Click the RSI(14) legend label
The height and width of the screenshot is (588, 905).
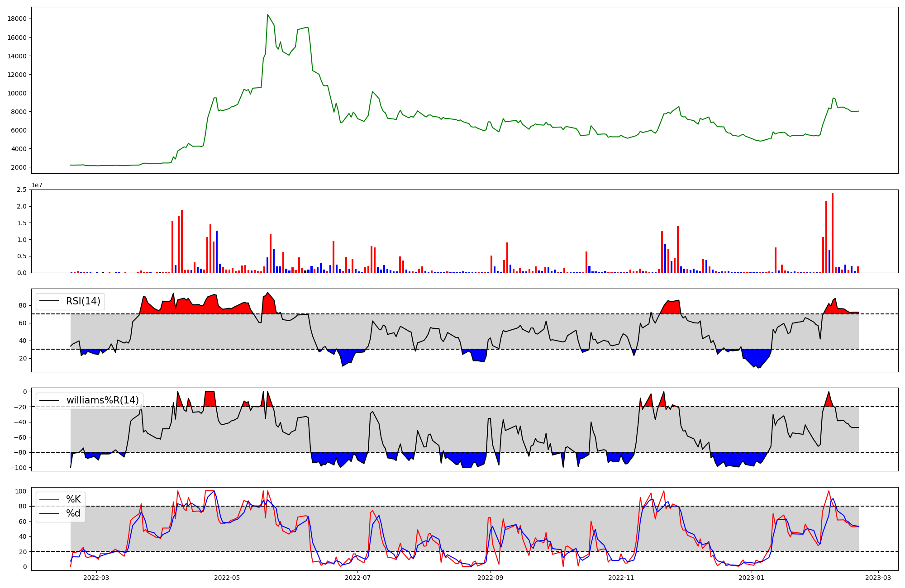[x=83, y=301]
